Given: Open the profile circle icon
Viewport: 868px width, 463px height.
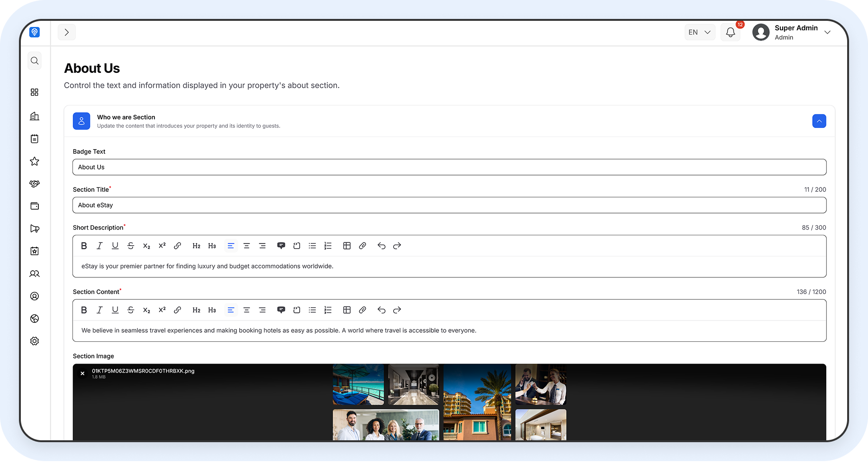Looking at the screenshot, I should 35,296.
